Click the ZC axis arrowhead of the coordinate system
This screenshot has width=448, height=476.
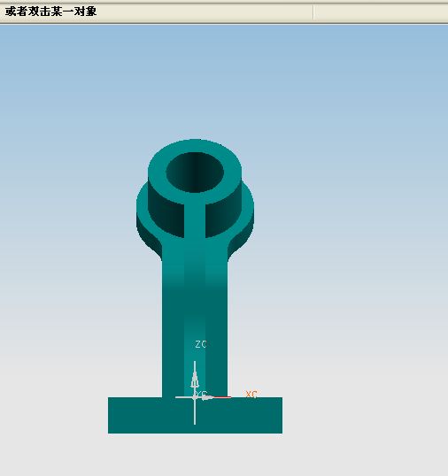(x=195, y=380)
